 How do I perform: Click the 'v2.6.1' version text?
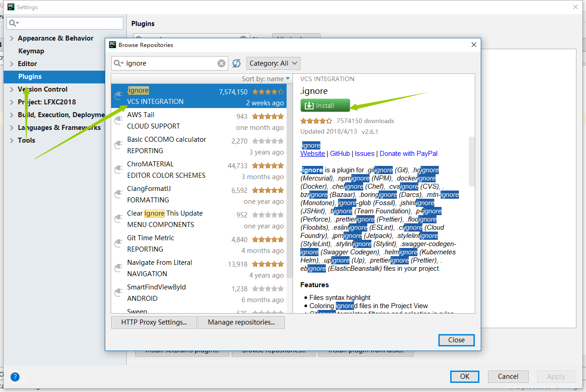tap(370, 132)
